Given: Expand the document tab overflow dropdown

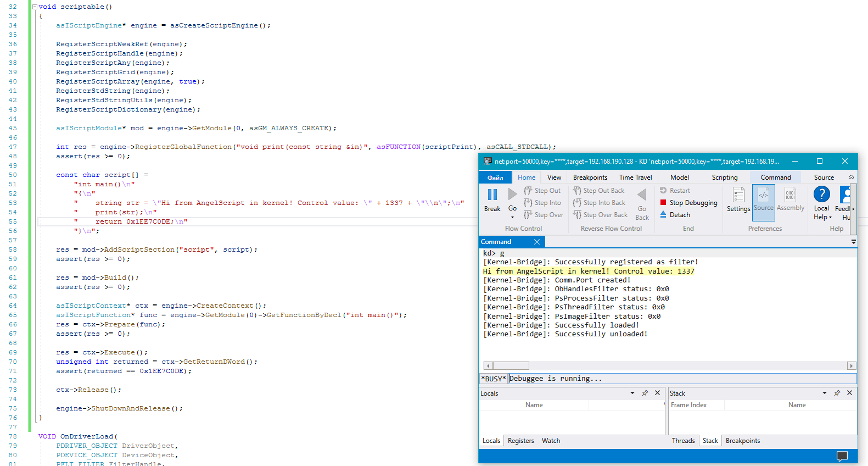Looking at the screenshot, I should click(853, 242).
